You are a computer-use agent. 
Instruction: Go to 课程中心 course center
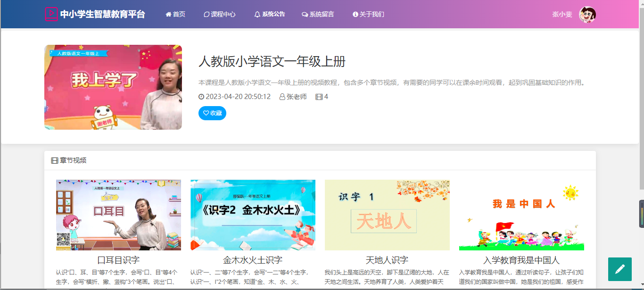point(220,14)
